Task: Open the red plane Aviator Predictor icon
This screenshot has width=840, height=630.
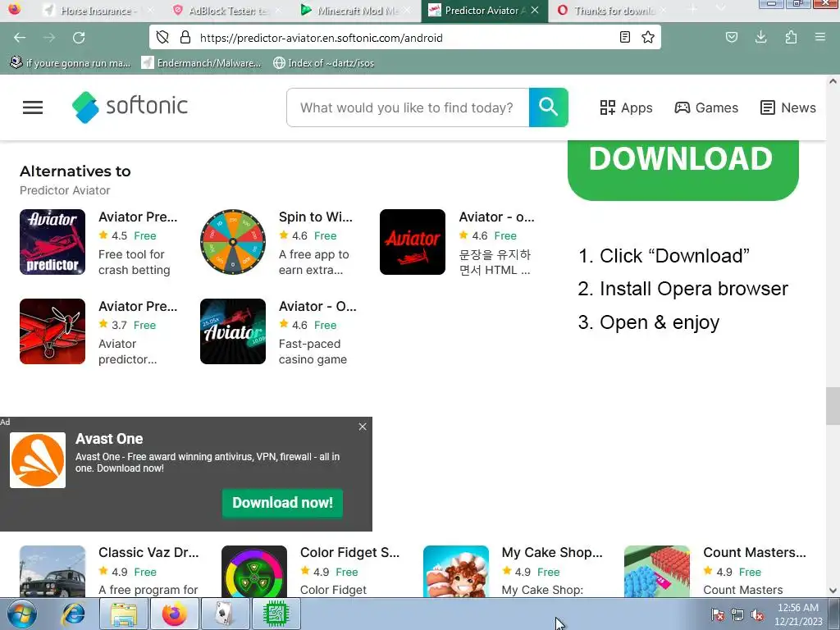Action: point(52,331)
